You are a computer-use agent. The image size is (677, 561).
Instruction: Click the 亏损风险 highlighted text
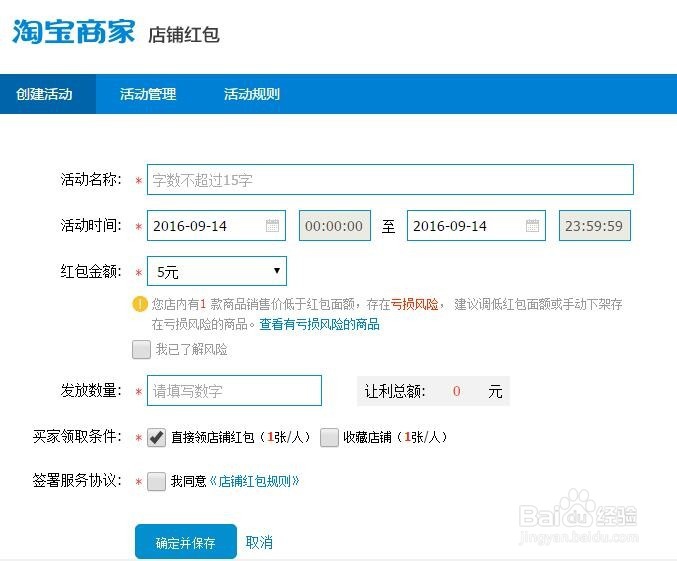(x=414, y=304)
